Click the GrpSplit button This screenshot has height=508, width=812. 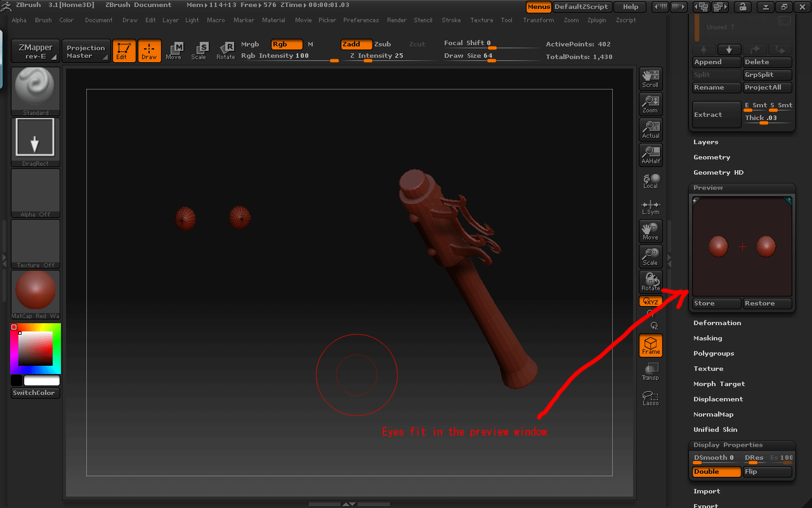768,75
